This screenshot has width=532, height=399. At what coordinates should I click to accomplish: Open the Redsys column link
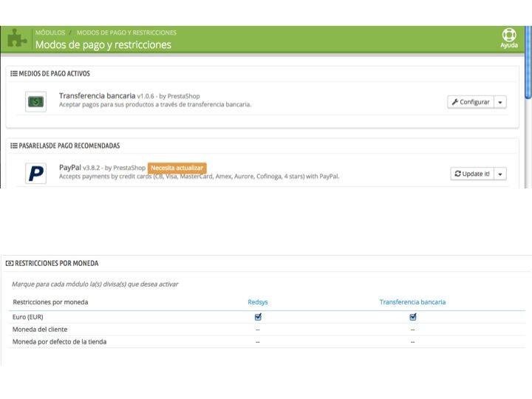[258, 302]
